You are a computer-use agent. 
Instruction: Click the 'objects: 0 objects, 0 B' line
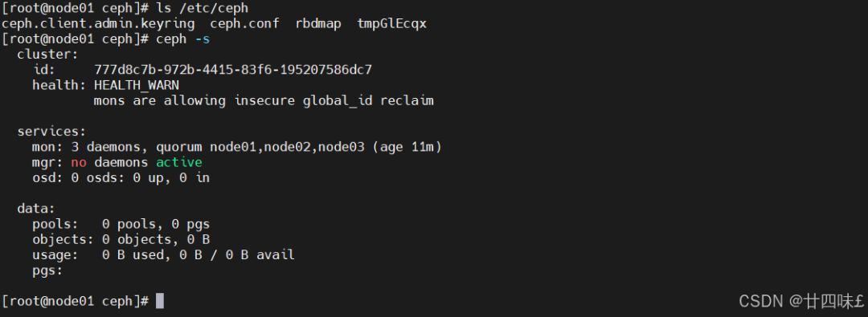tap(121, 239)
